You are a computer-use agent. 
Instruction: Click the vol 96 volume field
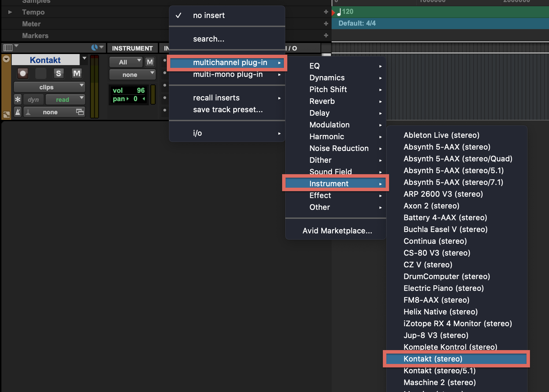[128, 90]
